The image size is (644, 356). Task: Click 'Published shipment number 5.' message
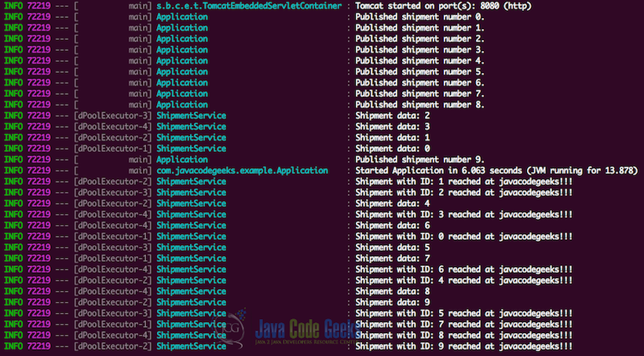[x=419, y=72]
